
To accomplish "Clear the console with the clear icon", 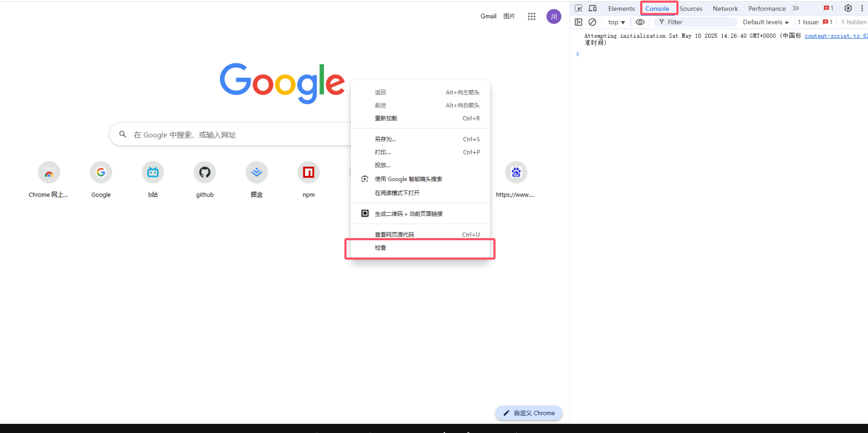I will pyautogui.click(x=592, y=22).
